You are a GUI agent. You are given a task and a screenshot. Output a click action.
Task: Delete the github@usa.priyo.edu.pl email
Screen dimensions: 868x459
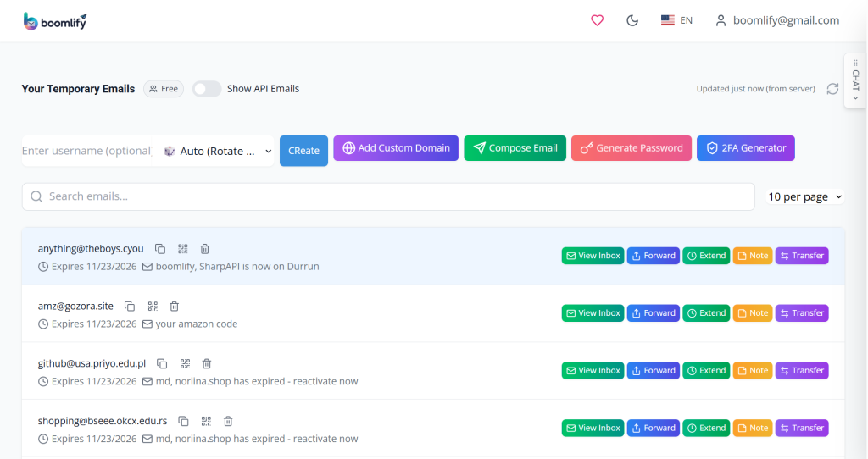207,364
